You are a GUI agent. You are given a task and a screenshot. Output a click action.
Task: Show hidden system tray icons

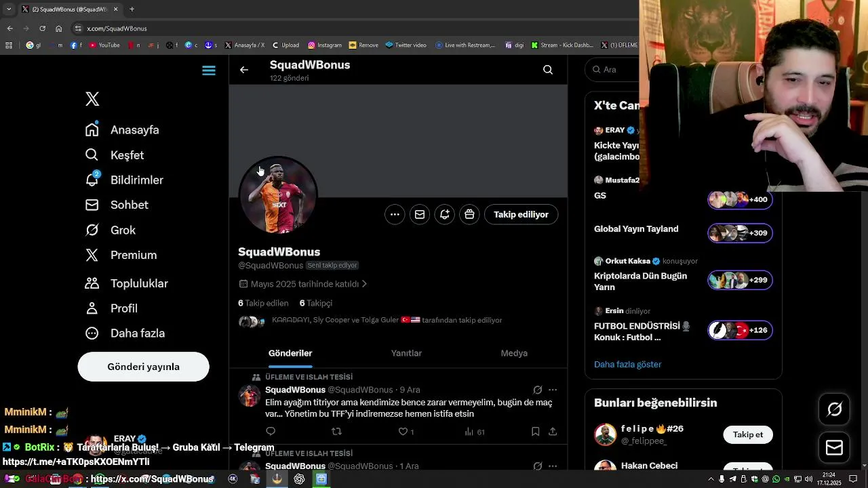[711, 479]
